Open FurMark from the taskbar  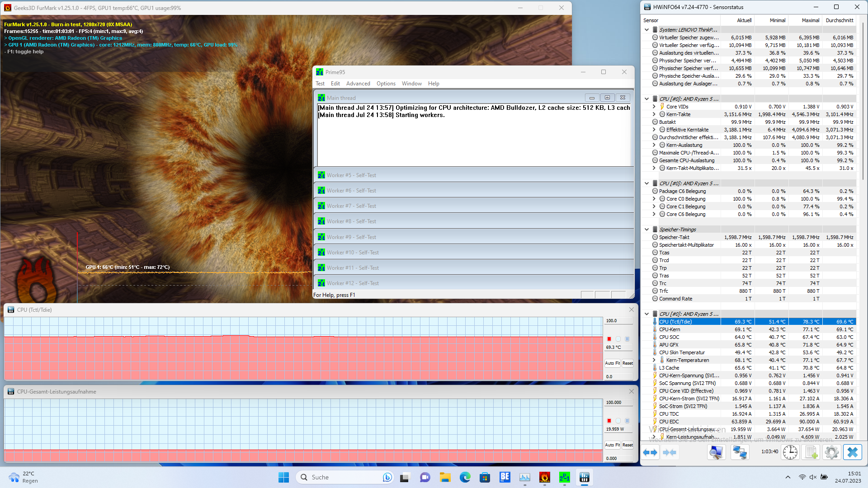[544, 477]
